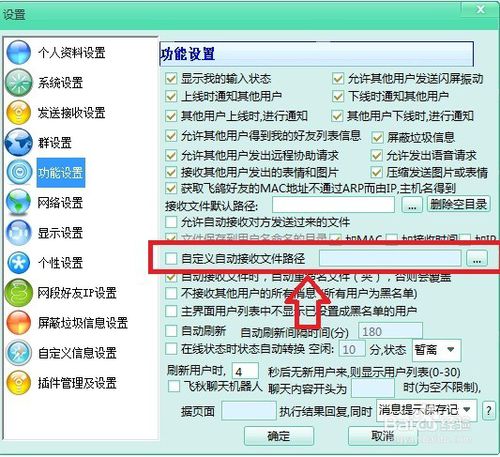Tick 允许自动接收对方发送过来的文件 checkbox
500x457 pixels.
[171, 222]
